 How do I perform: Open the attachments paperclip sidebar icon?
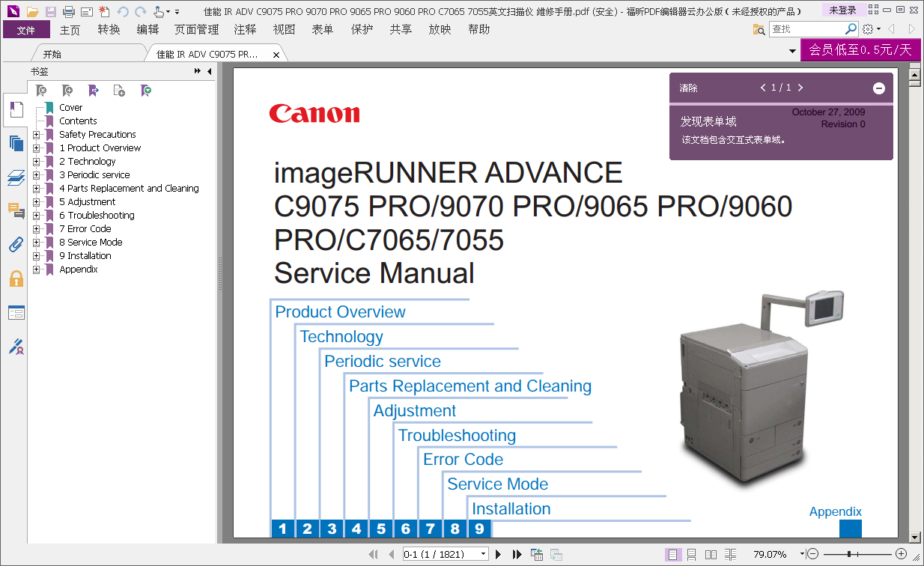click(16, 244)
